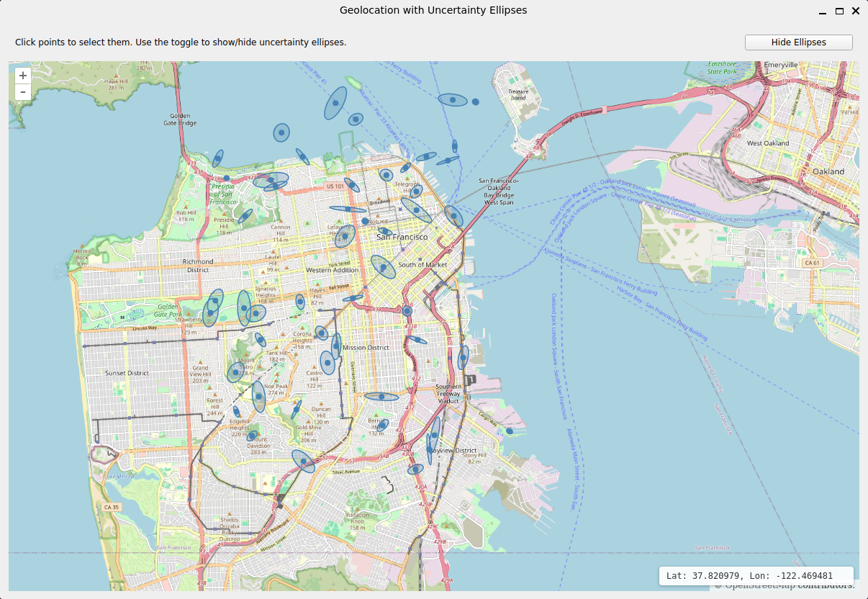Click the latitude longitude readout box

point(756,576)
